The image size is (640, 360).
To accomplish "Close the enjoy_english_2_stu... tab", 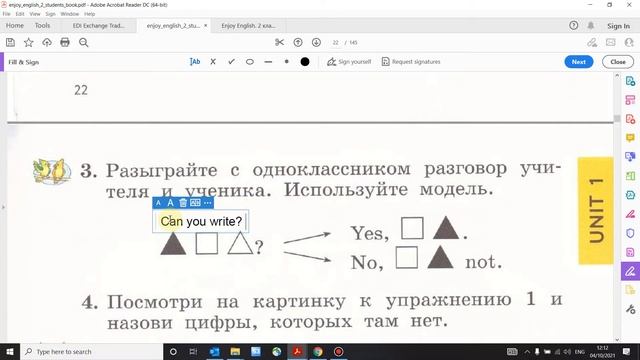I will [x=206, y=26].
